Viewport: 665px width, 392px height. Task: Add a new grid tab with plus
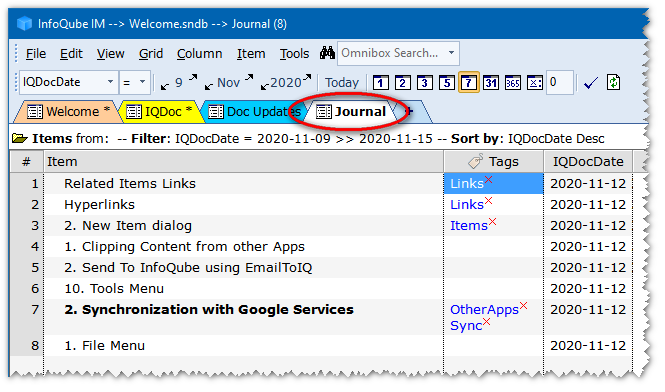point(409,111)
